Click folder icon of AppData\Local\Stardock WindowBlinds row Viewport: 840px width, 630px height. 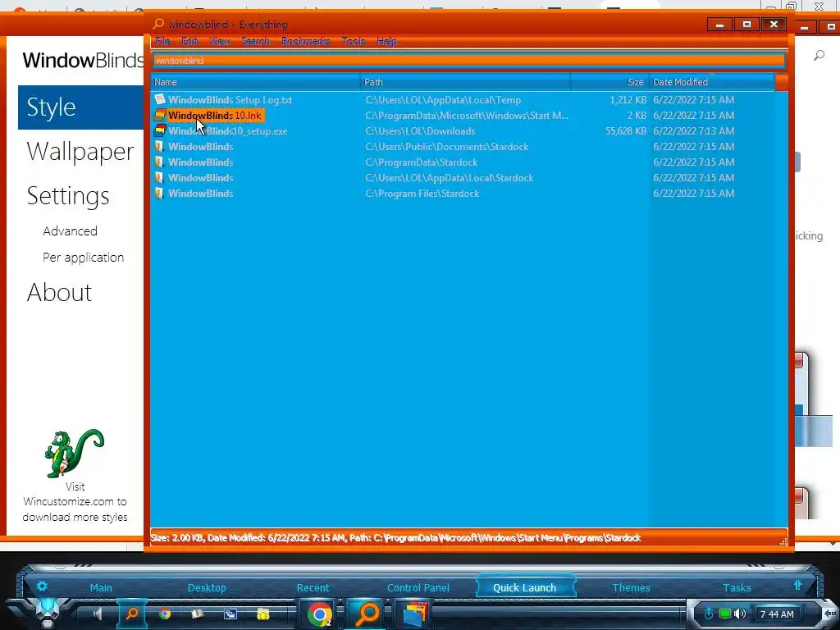(x=159, y=177)
